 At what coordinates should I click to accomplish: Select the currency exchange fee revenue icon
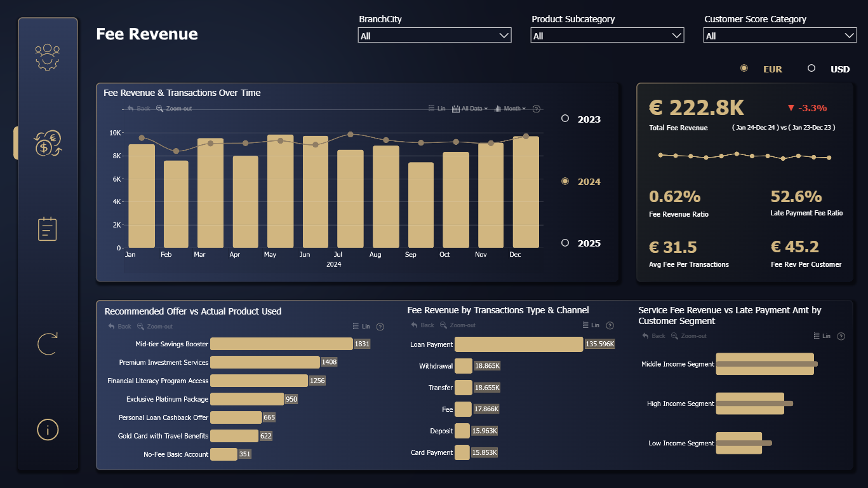point(48,143)
